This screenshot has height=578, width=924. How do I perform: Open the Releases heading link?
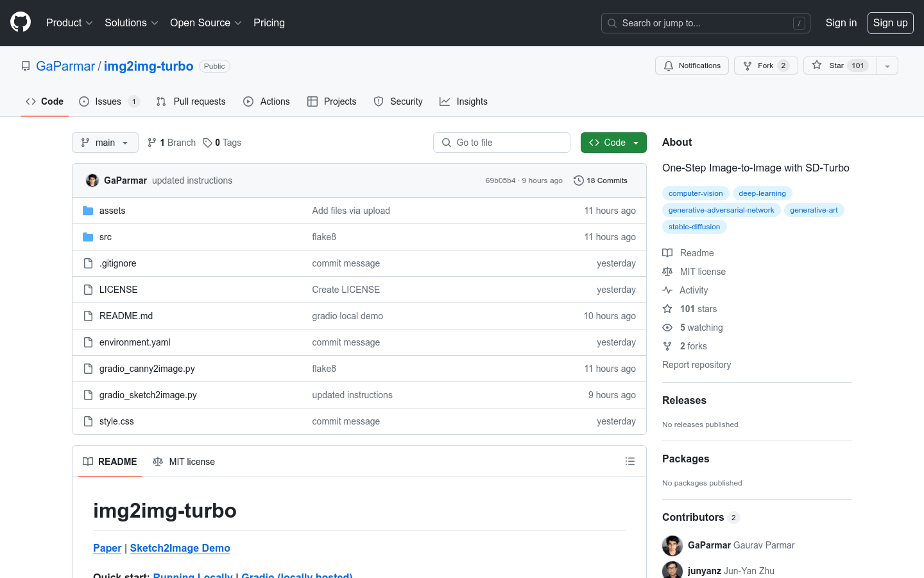pos(684,400)
